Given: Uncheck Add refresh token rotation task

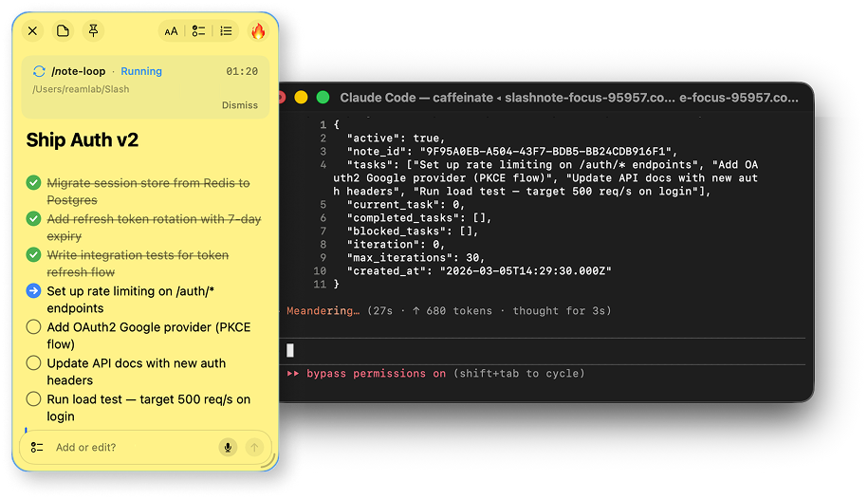Looking at the screenshot, I should coord(34,219).
